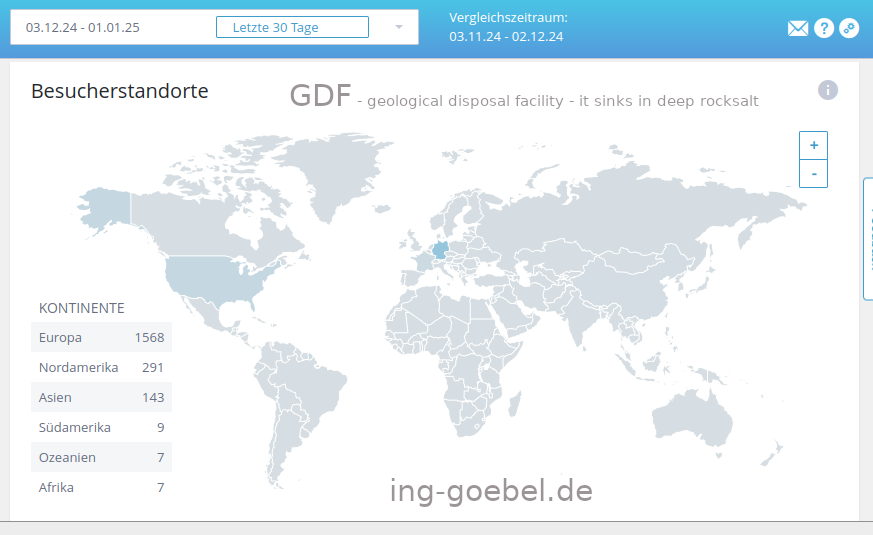The image size is (873, 535).
Task: Pick the Südamerika continent row
Action: pyautogui.click(x=101, y=427)
